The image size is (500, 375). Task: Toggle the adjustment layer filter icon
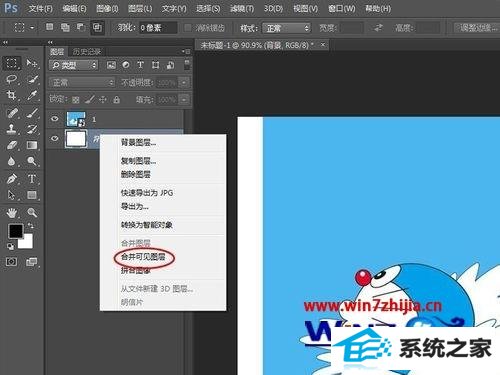[126, 65]
